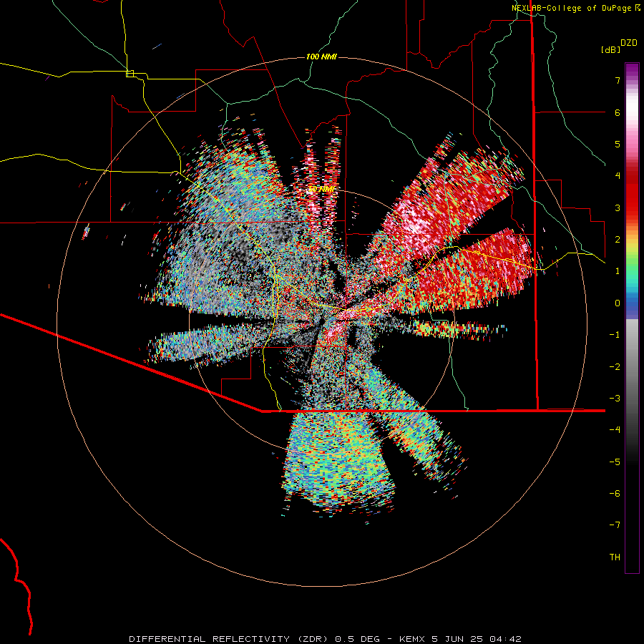This screenshot has height=644, width=644.
Task: Click the -2 value on color scale
Action: click(615, 367)
